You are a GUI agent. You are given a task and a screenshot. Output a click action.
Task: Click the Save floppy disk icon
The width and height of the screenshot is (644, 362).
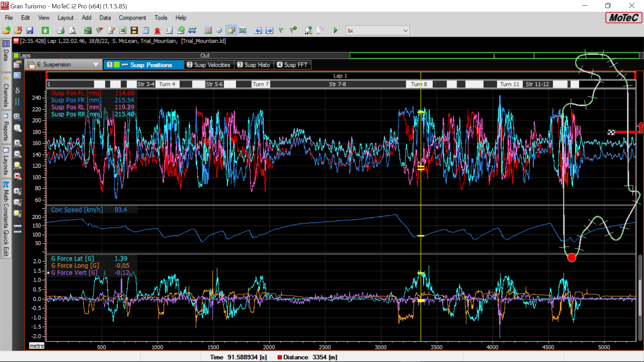click(30, 31)
